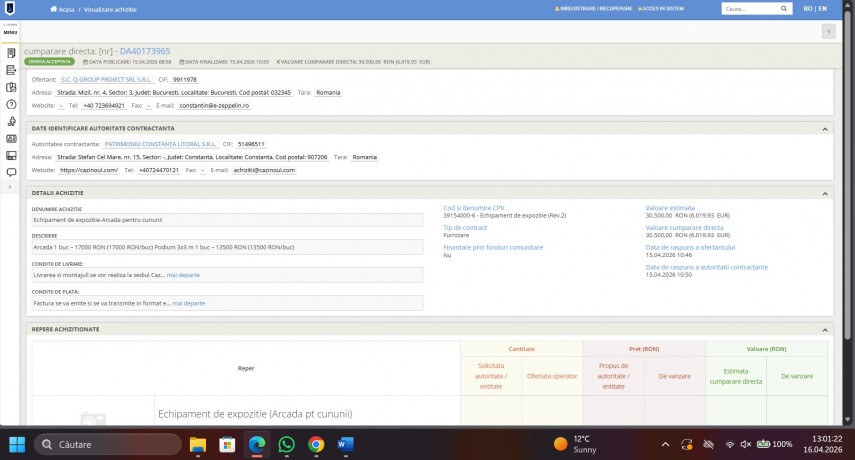Click the help question mark sidebar icon
This screenshot has width=855, height=460.
coord(11,103)
